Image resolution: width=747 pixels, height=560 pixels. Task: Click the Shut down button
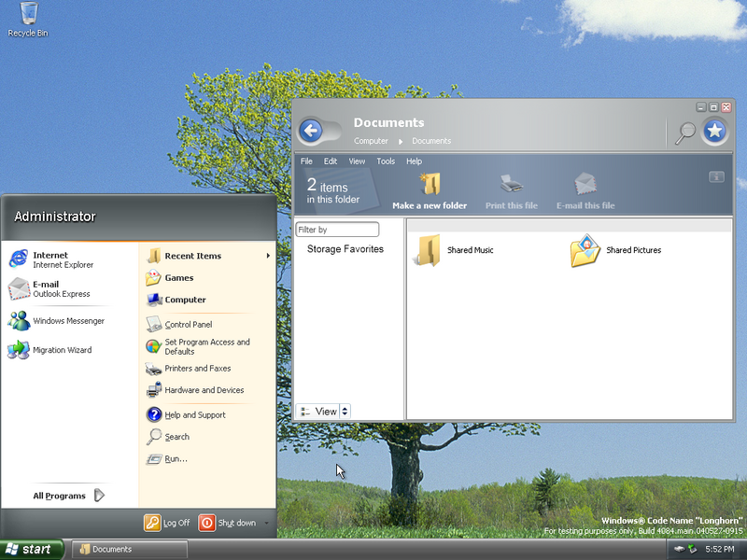[228, 523]
